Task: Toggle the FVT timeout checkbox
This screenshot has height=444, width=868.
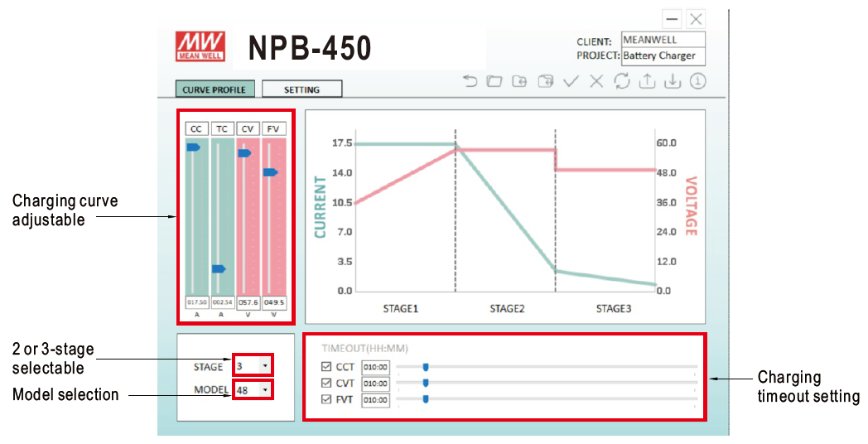Action: pos(326,399)
